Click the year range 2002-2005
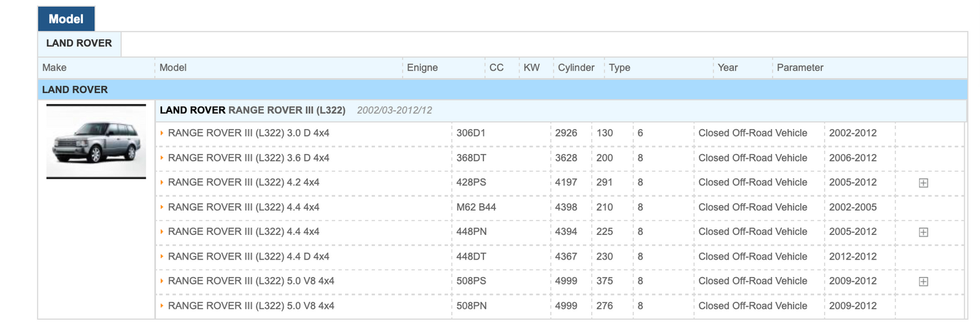980x328 pixels. tap(852, 207)
